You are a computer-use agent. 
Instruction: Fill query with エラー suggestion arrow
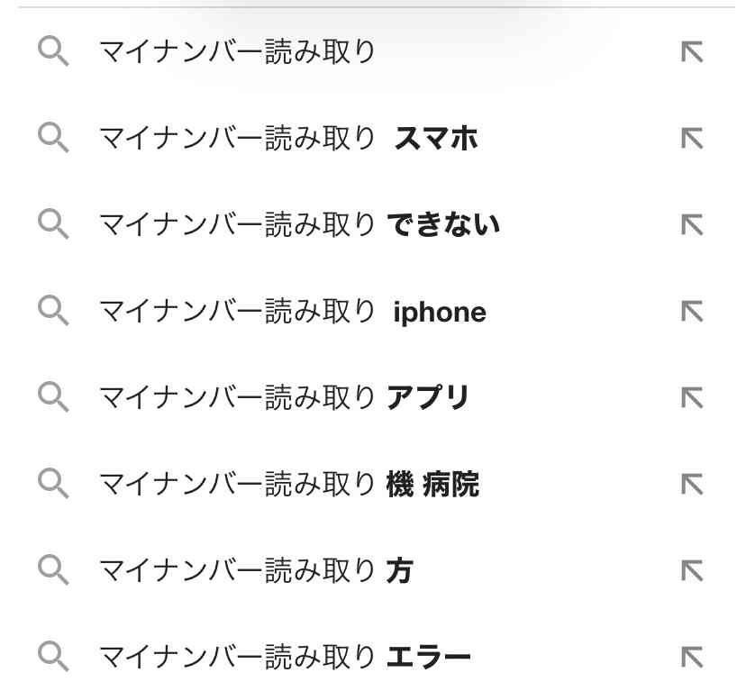coord(692,657)
